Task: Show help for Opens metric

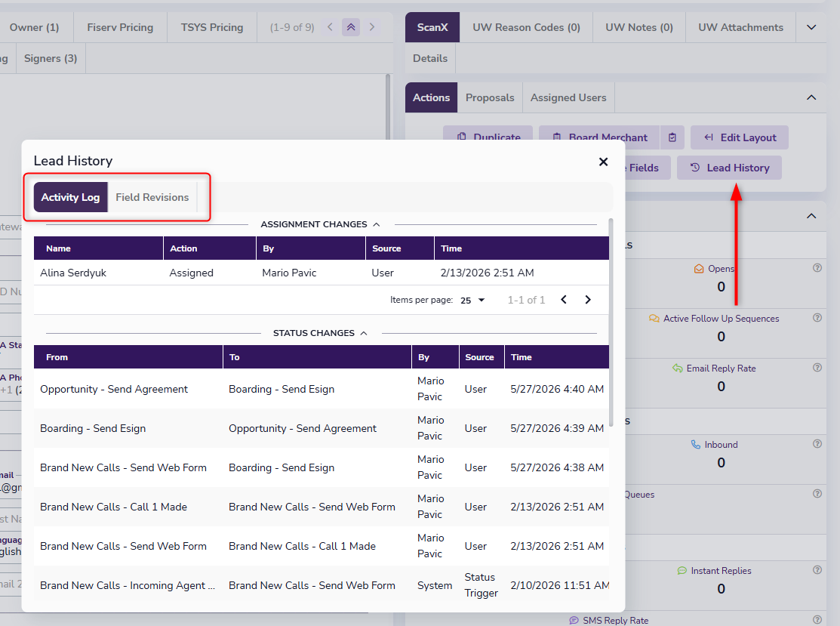Action: [817, 268]
